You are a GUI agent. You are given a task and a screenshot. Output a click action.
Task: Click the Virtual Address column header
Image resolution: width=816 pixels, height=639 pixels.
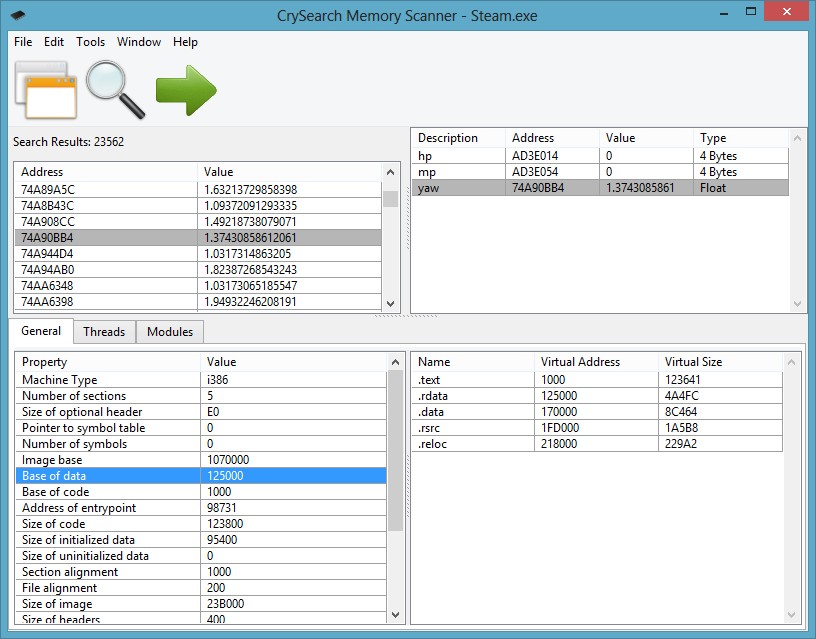(596, 362)
